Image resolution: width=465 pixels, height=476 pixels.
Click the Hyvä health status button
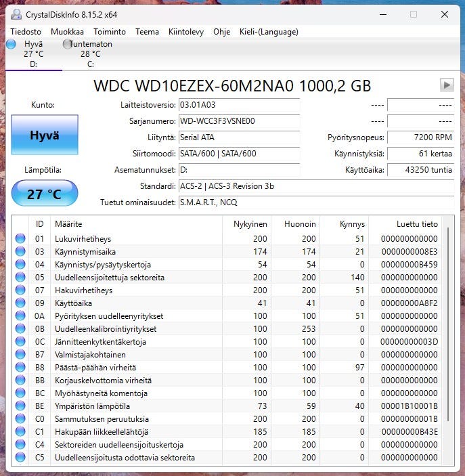[45, 135]
